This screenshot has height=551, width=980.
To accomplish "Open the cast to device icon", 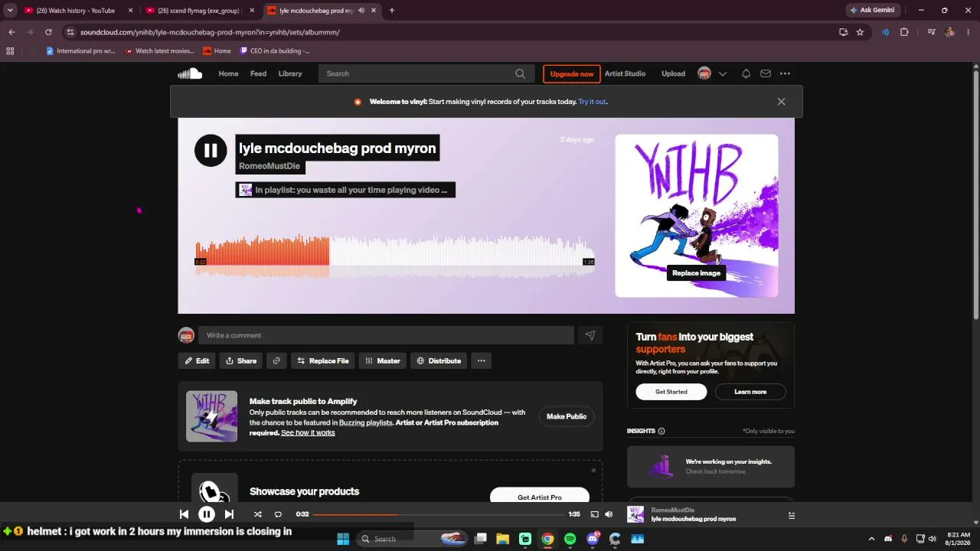I will pos(594,514).
